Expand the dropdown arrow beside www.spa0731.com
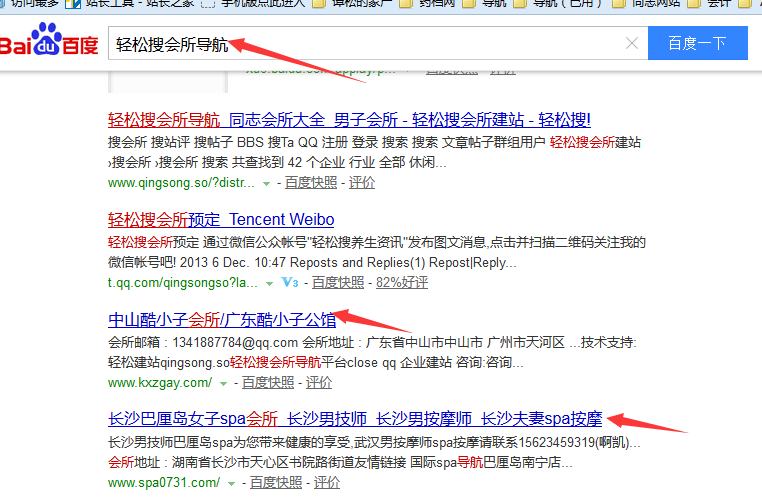 click(x=231, y=484)
